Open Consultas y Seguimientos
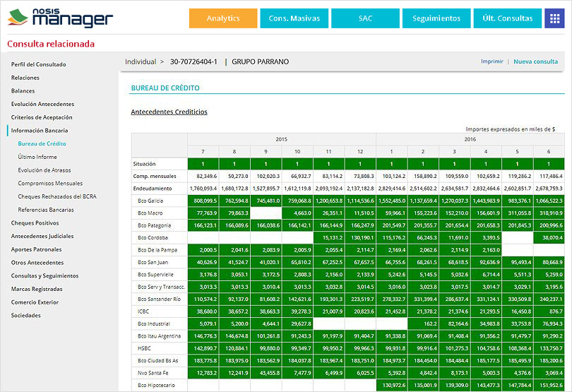 pos(44,275)
